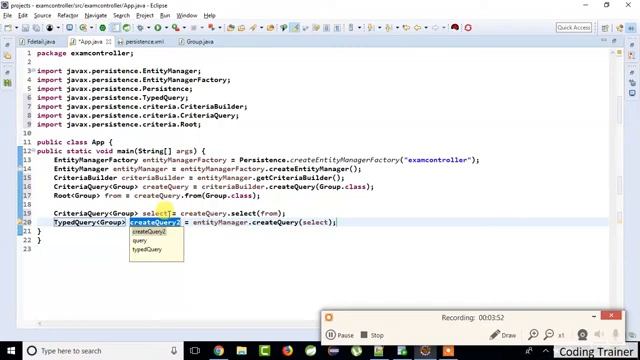Minimize the editor area icon
The width and height of the screenshot is (640, 360).
click(x=604, y=40)
